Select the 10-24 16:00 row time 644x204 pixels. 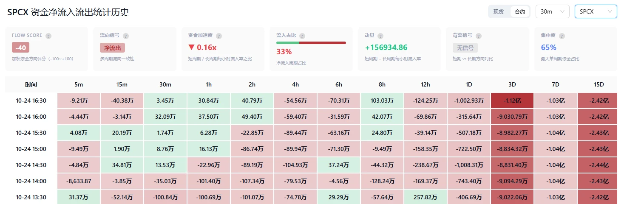tap(31, 117)
